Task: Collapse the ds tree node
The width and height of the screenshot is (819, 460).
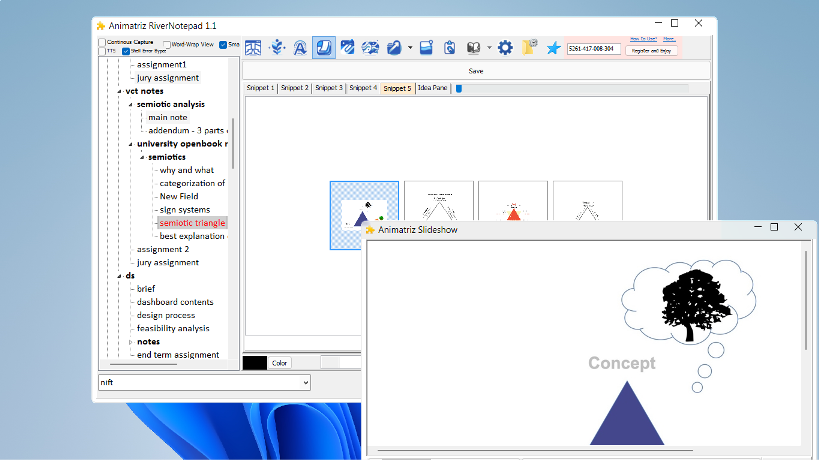Action: pyautogui.click(x=120, y=276)
